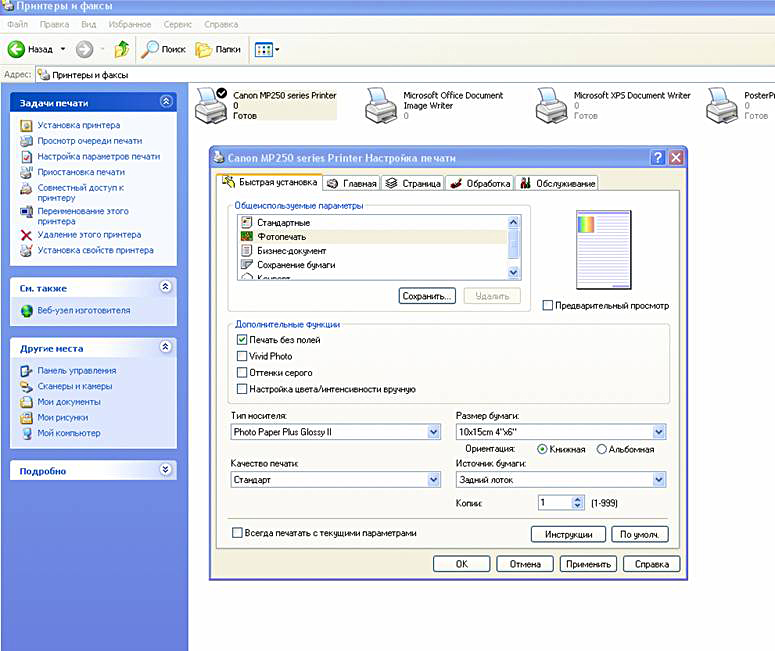Switch to the Обслуживание tab

click(x=558, y=183)
